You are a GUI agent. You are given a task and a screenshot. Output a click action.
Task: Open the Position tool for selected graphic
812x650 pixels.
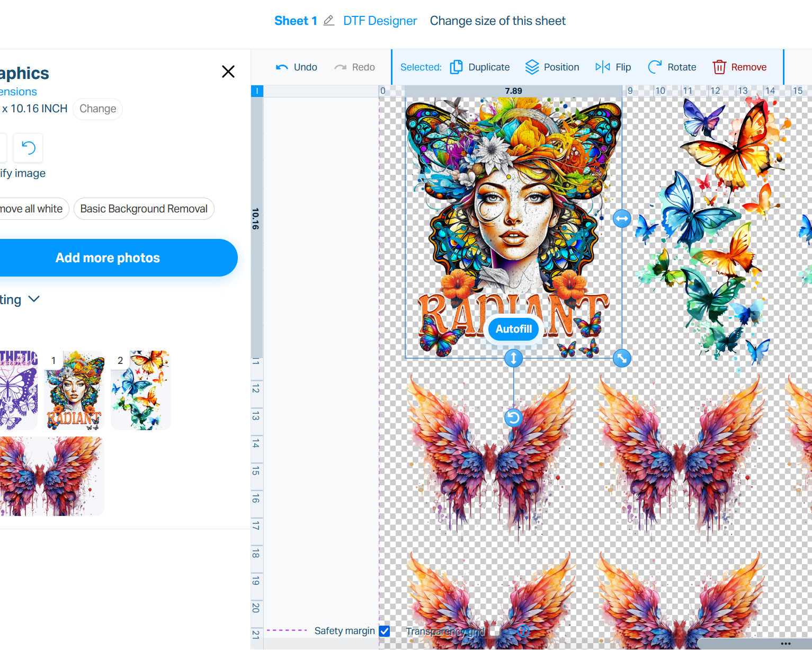tap(532, 67)
